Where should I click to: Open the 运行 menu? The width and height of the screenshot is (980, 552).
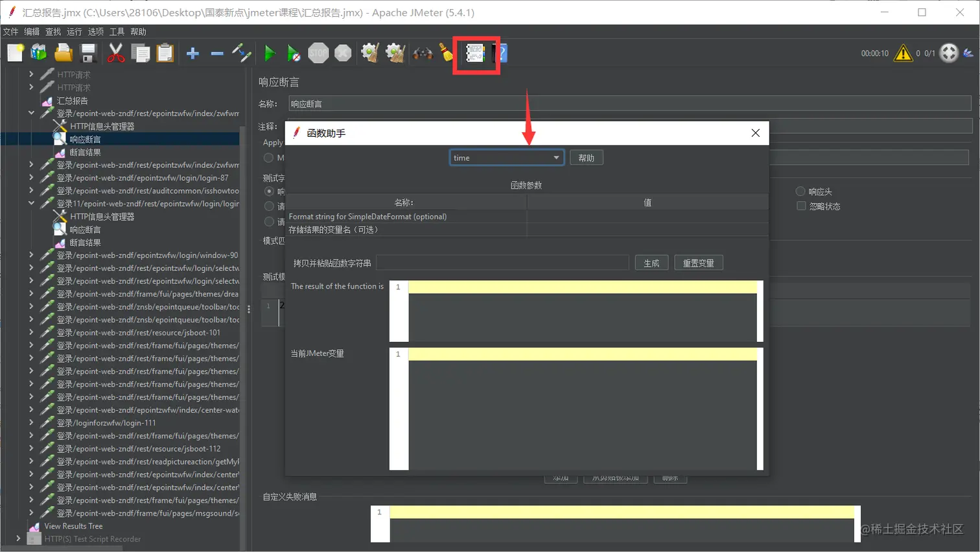(x=75, y=32)
